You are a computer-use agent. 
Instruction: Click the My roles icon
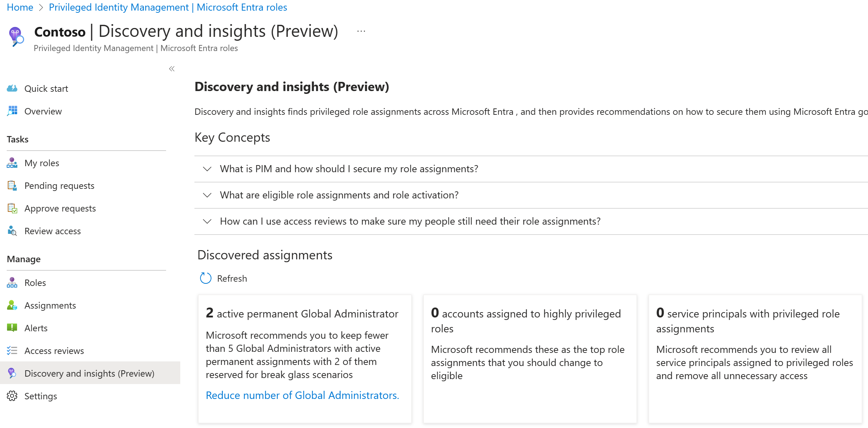pos(12,163)
